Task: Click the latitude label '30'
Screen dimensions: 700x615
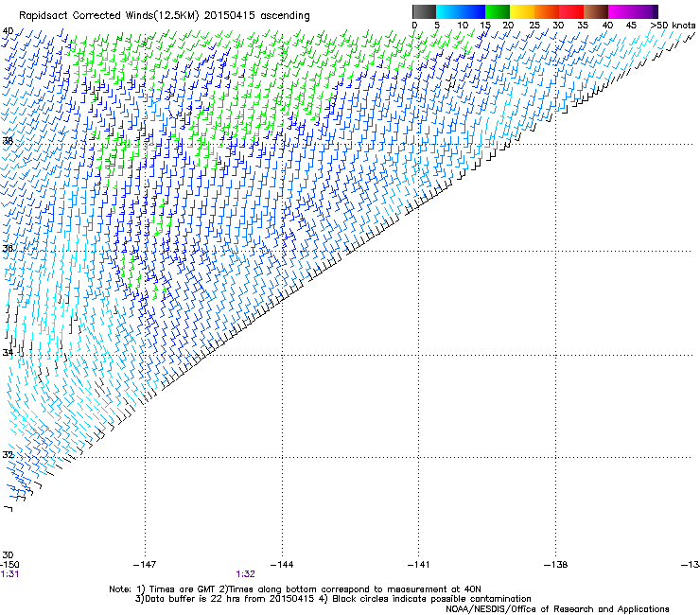Action: coord(8,555)
